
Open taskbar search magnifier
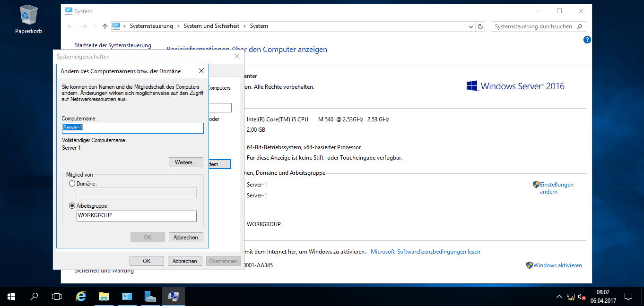(x=34, y=297)
